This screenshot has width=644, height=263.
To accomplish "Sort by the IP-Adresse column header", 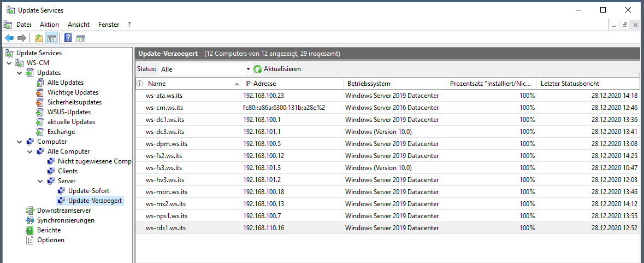I will tap(292, 84).
